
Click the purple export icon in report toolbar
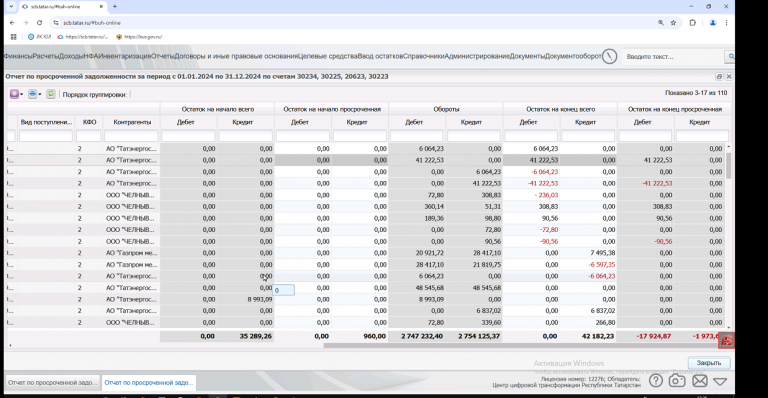coord(14,94)
